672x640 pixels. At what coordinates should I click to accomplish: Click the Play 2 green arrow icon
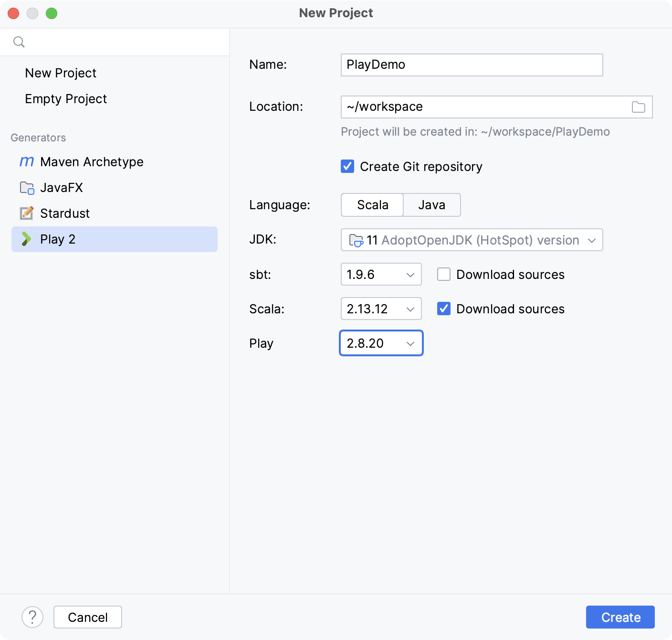click(x=27, y=239)
